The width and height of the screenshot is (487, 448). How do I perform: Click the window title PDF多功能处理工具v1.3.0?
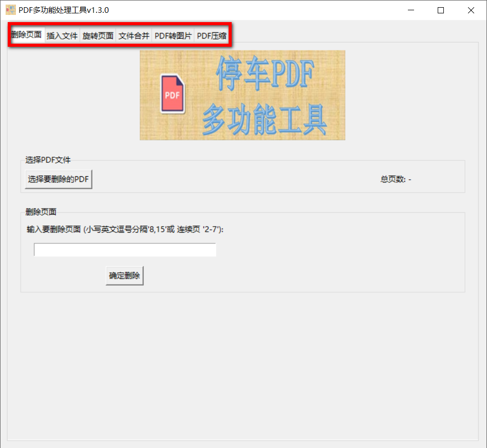(65, 10)
